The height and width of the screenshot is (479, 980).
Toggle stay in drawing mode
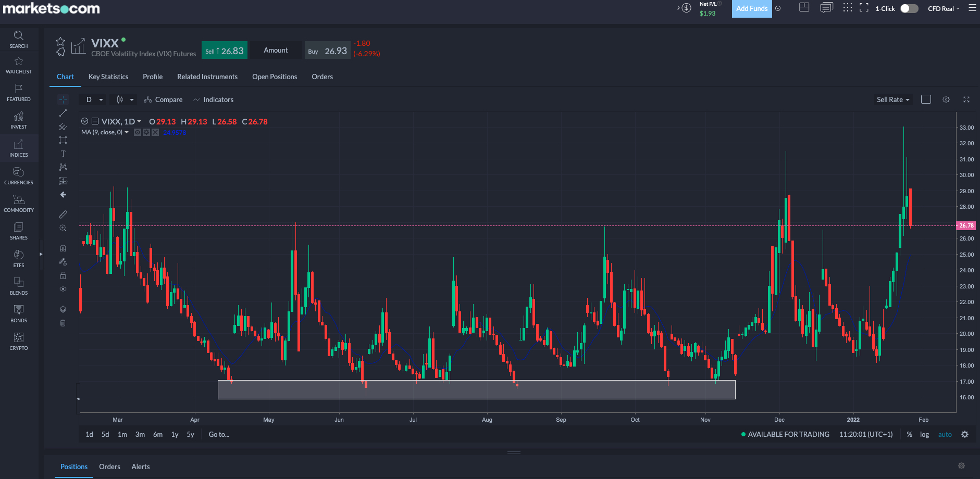coord(63,262)
